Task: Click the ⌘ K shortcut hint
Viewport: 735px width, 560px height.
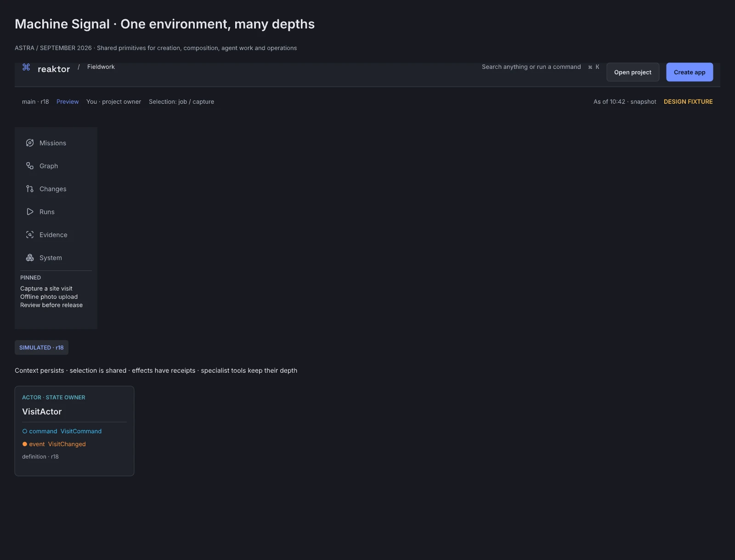Action: pos(594,67)
